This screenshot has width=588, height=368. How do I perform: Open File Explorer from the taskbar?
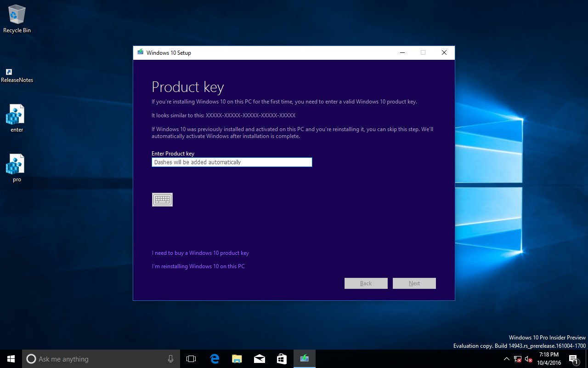point(237,359)
